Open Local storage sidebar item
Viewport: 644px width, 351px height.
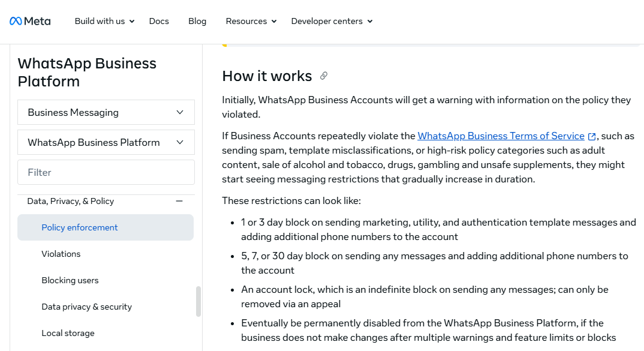point(68,333)
